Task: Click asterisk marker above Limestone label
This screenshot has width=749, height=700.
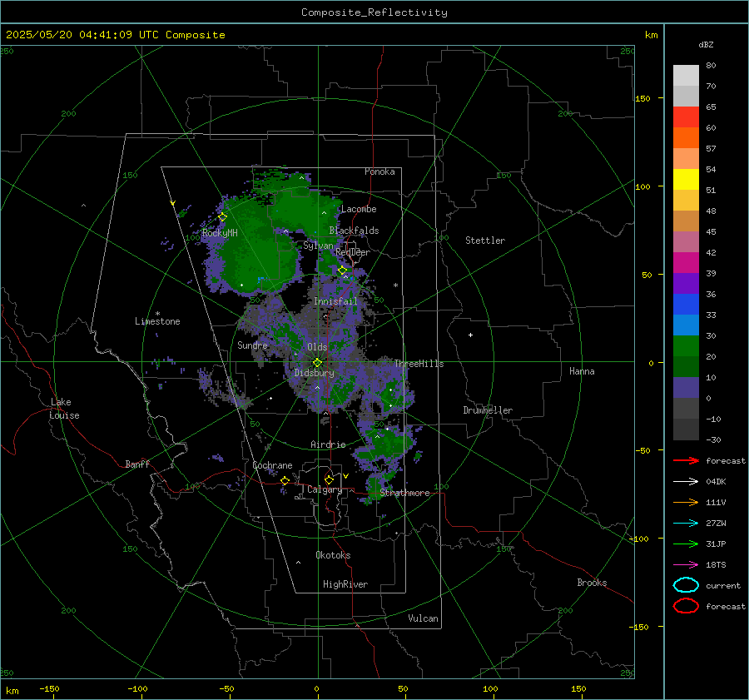Action: pos(157,314)
